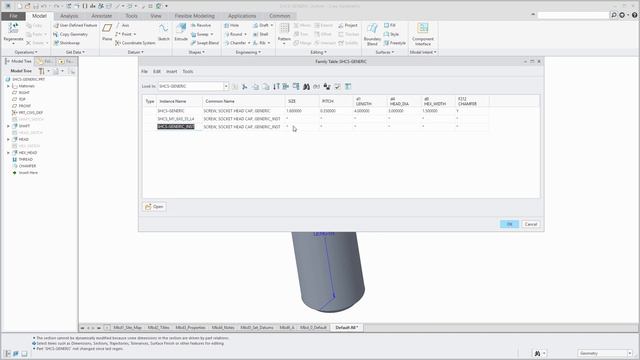The width and height of the screenshot is (640, 360).
Task: Select the Boundary Blend tool
Action: click(x=372, y=33)
